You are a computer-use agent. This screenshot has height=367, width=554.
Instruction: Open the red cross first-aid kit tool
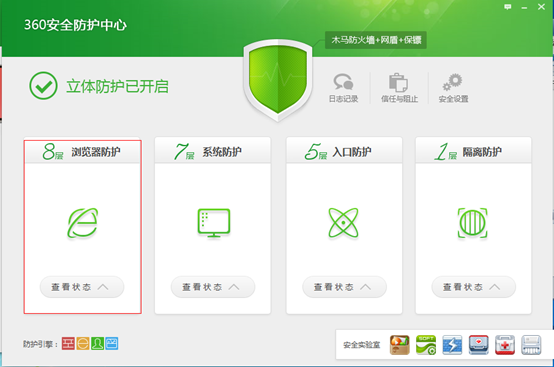505,345
